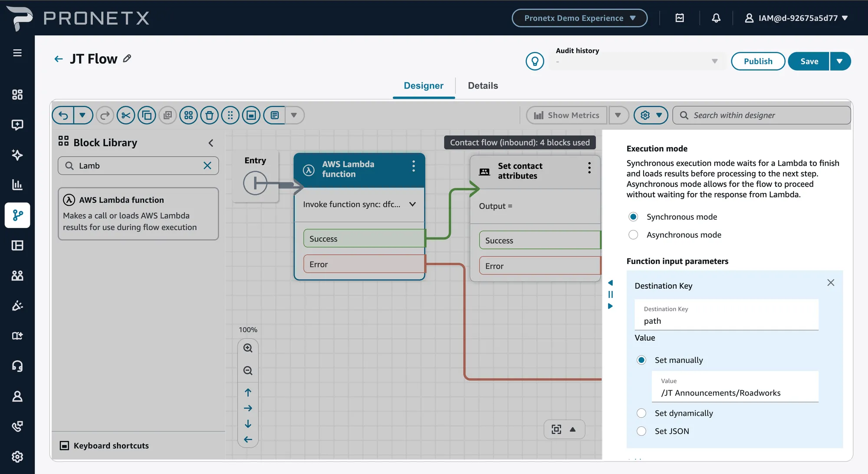
Task: Expand the undo history dropdown arrow
Action: point(82,115)
